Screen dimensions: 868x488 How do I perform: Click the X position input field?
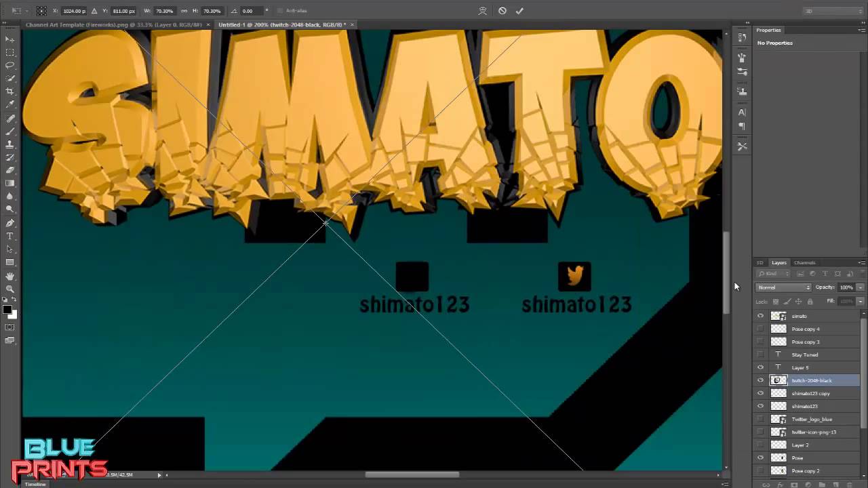74,11
